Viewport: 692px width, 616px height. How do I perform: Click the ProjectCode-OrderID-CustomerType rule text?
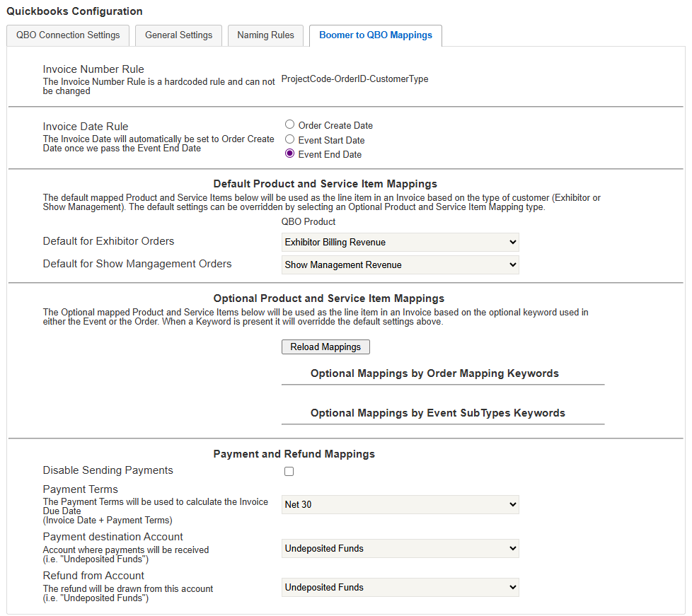pos(354,79)
